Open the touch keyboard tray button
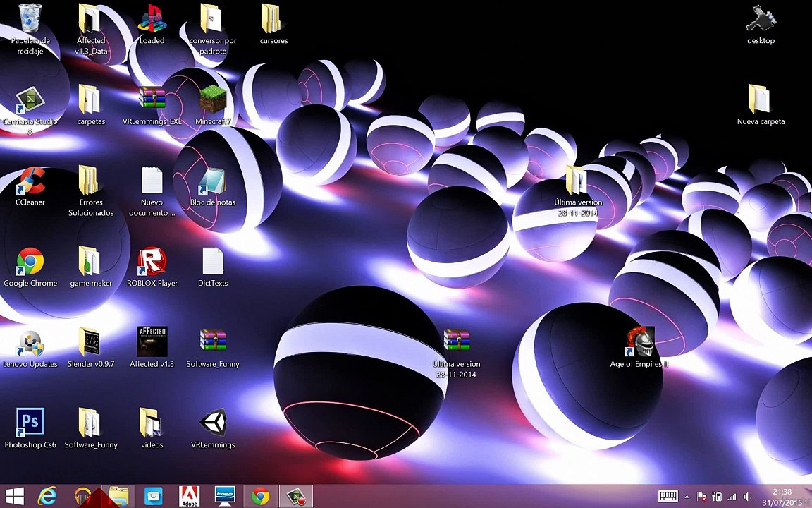The image size is (812, 508). click(668, 497)
